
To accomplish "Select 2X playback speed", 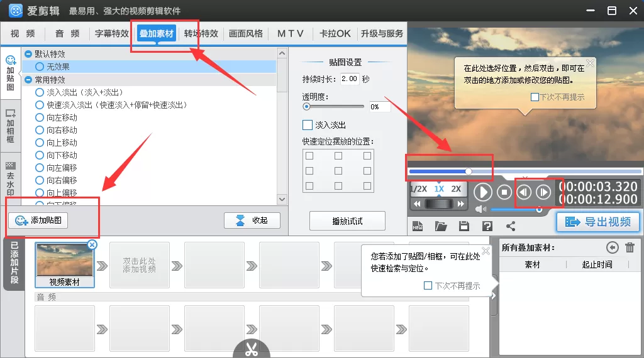I will (x=457, y=189).
